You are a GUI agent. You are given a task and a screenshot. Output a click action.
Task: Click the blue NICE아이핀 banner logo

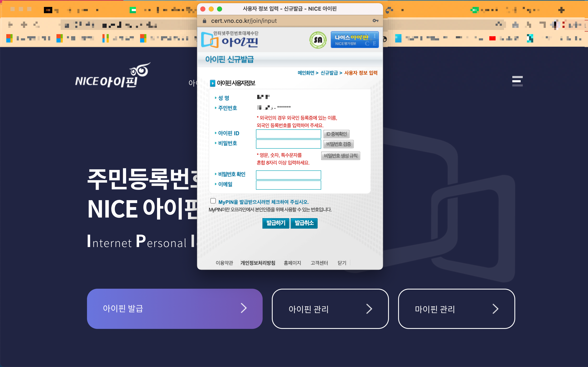[x=355, y=40]
